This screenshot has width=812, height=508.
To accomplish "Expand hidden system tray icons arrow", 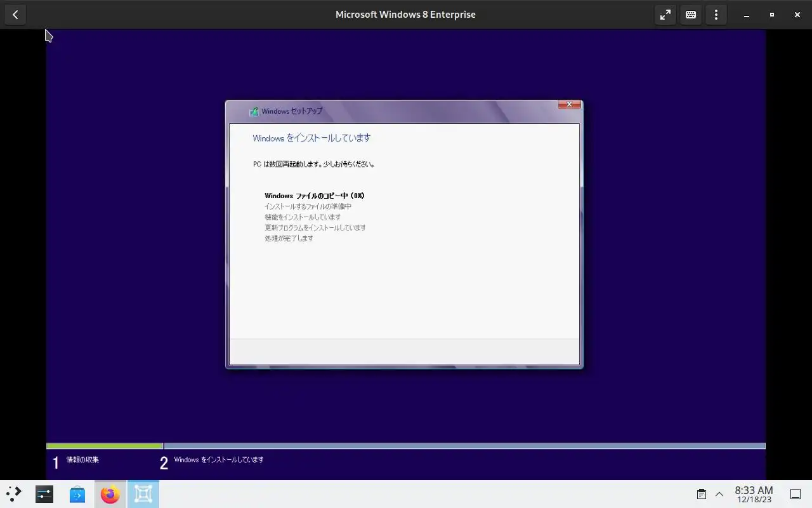I will tap(719, 494).
